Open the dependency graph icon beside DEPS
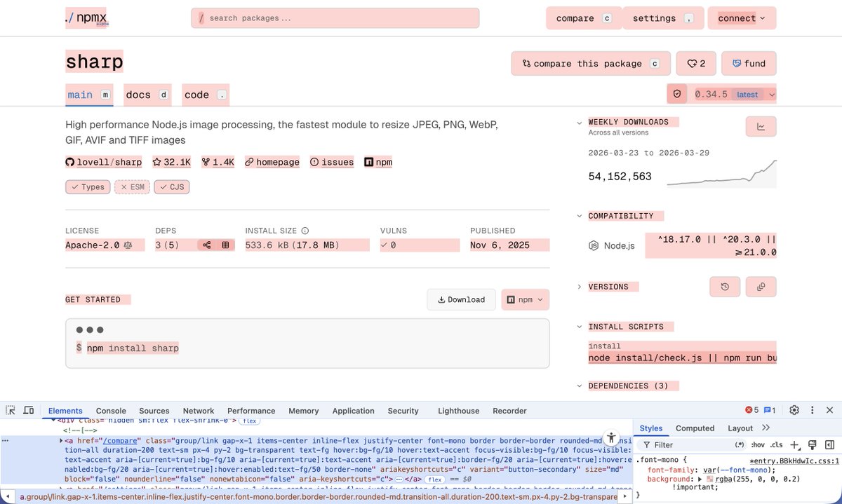The height and width of the screenshot is (504, 842). point(207,245)
